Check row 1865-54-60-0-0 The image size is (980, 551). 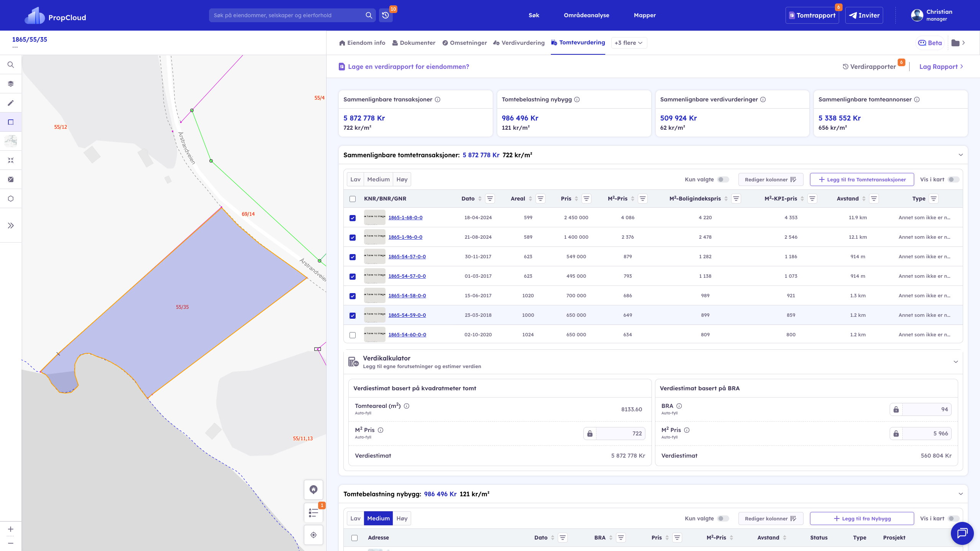click(x=353, y=335)
